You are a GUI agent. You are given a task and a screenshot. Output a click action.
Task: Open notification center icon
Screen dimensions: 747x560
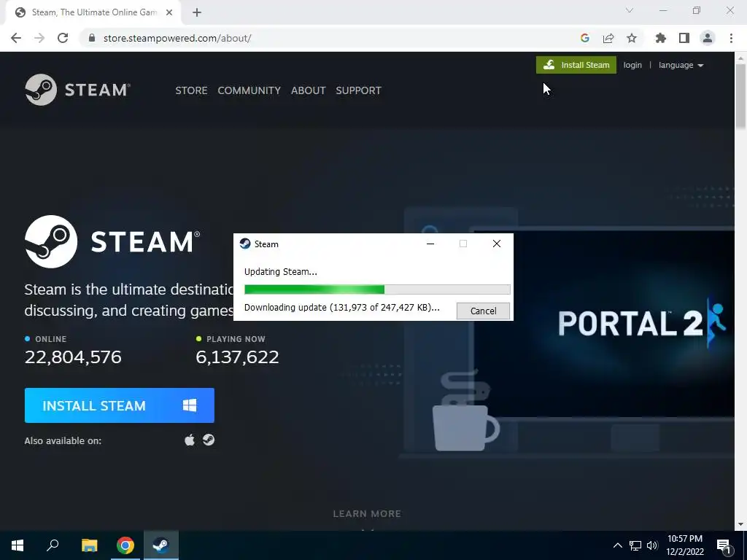tap(724, 546)
